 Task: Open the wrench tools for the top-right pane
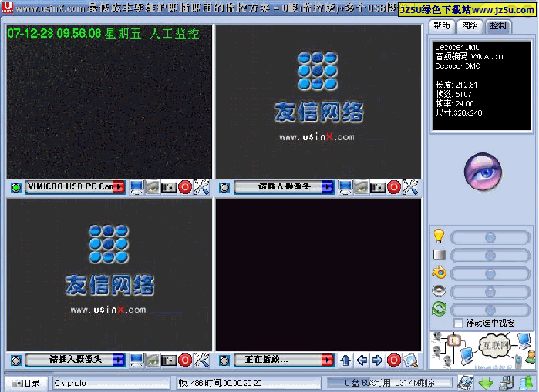click(410, 187)
